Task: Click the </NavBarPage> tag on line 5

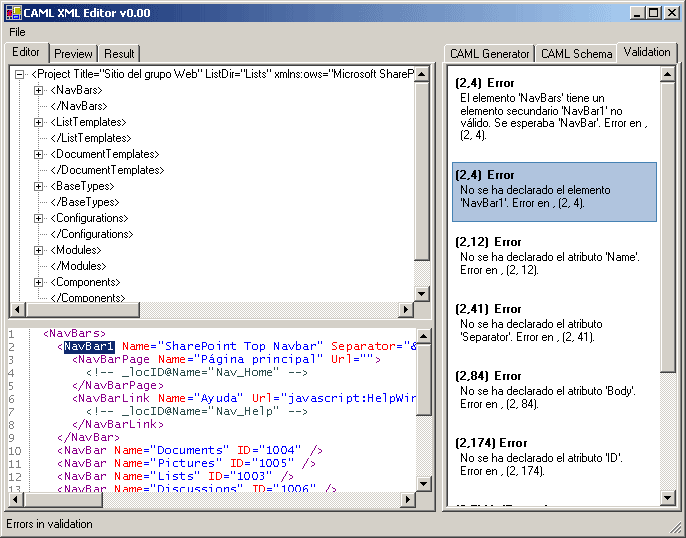Action: click(118, 385)
